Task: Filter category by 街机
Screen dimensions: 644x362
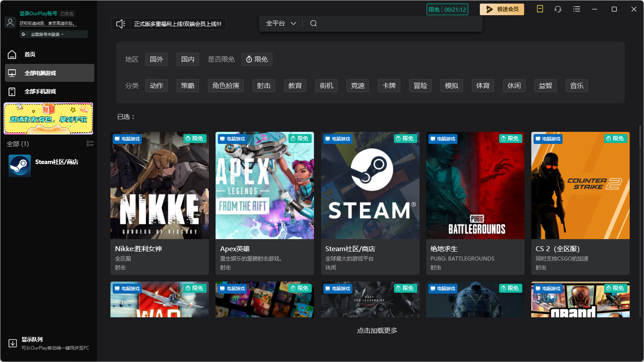Action: (x=326, y=86)
